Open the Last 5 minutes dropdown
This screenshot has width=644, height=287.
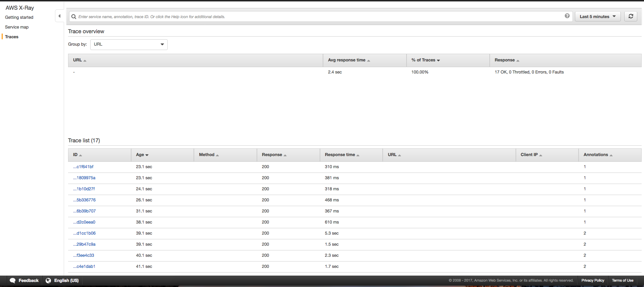coord(598,16)
